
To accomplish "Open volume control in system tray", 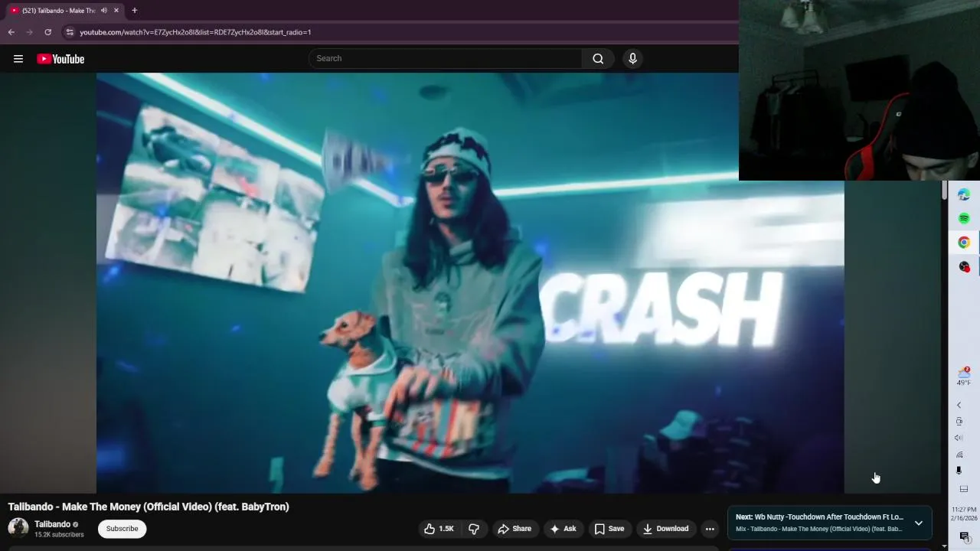I will (959, 438).
